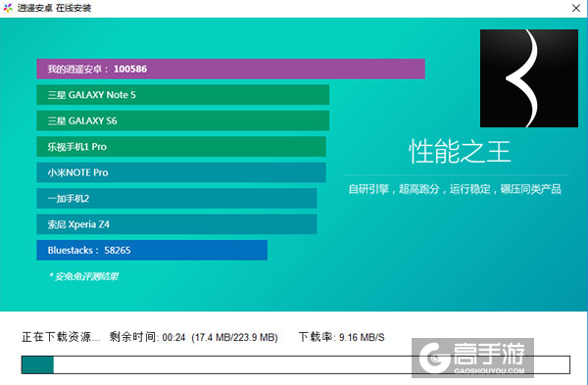The width and height of the screenshot is (588, 385).
Task: Click the black curve logo image
Action: point(529,78)
